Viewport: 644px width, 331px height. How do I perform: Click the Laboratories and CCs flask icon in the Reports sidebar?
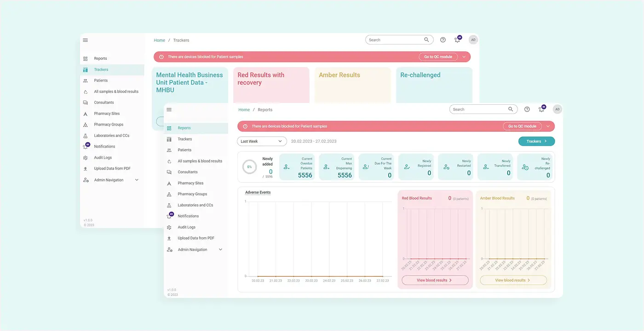pos(169,205)
